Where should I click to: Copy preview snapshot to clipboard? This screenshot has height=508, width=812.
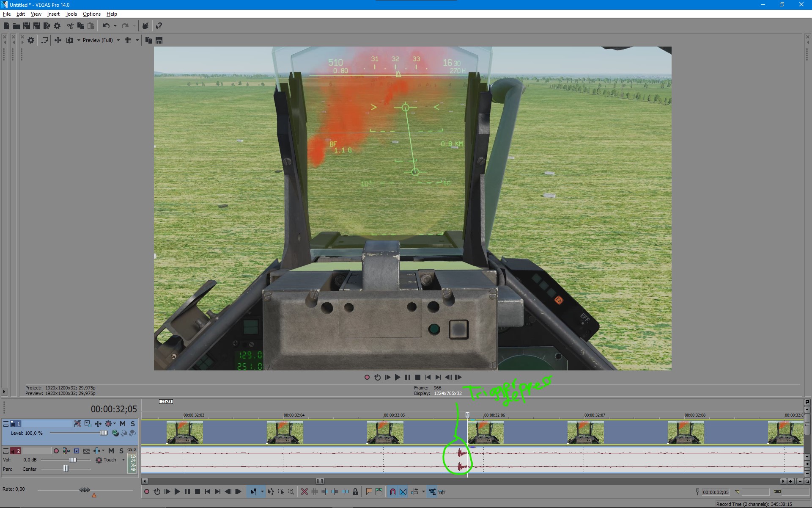[148, 40]
